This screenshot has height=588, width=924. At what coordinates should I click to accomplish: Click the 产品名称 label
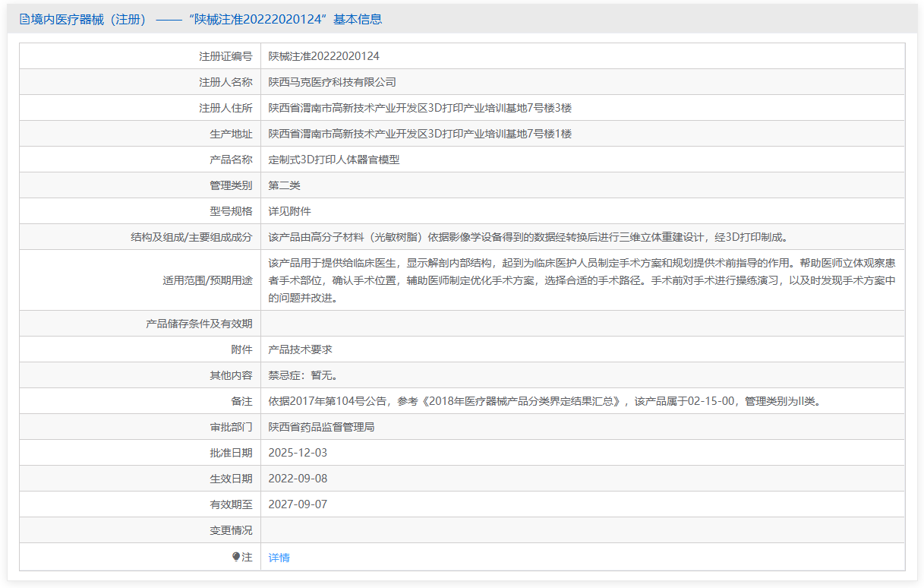point(231,160)
